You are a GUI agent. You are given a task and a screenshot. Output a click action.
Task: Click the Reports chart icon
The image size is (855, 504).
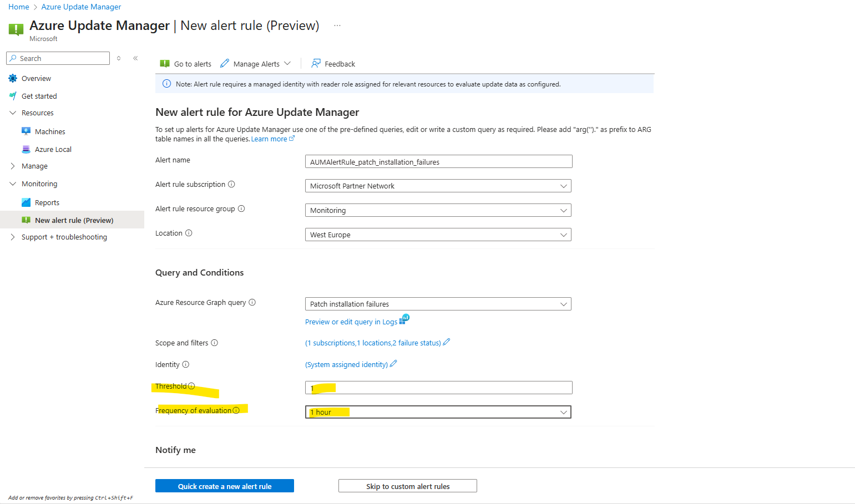[26, 202]
